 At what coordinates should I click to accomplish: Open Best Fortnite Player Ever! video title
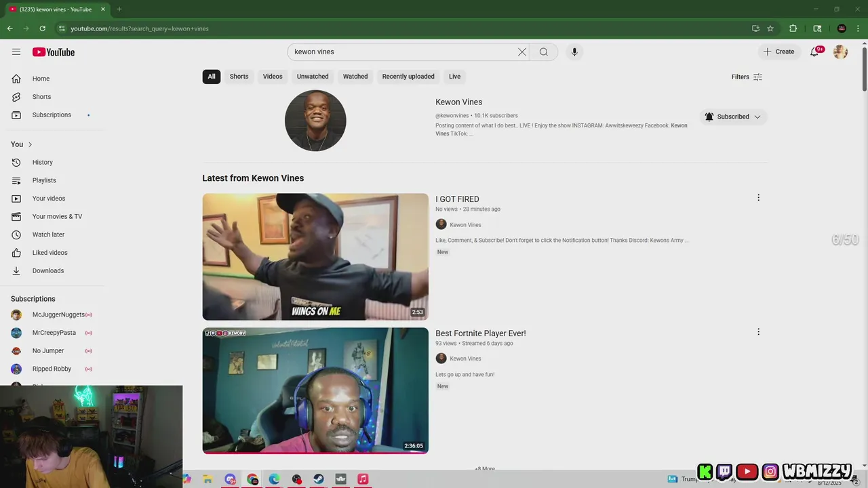[481, 333]
